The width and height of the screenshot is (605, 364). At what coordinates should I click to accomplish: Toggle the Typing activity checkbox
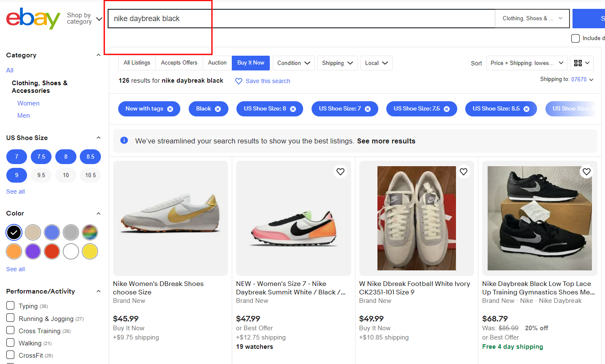(11, 305)
